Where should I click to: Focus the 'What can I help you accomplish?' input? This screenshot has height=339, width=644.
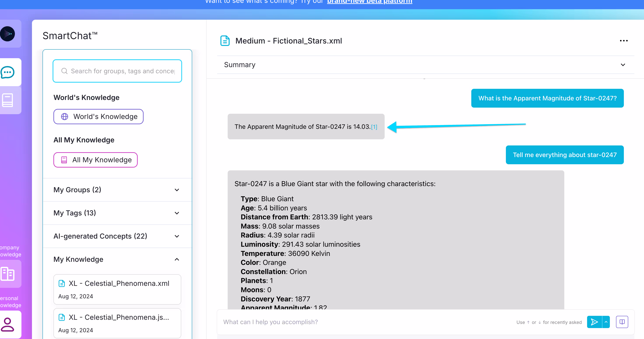(368, 322)
